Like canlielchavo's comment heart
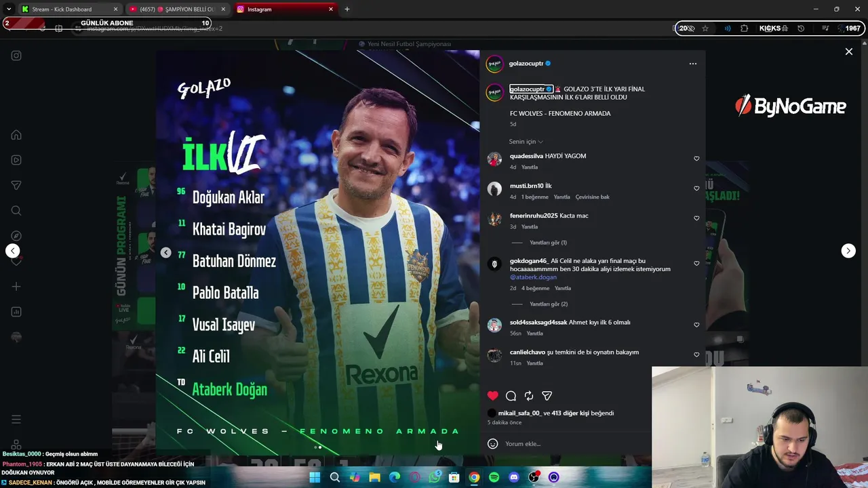 point(696,354)
